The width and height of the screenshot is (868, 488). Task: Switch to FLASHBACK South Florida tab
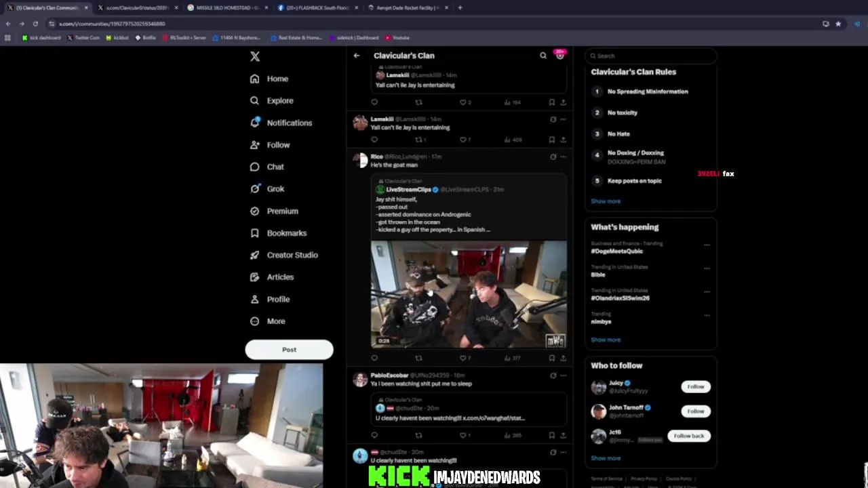pyautogui.click(x=317, y=7)
